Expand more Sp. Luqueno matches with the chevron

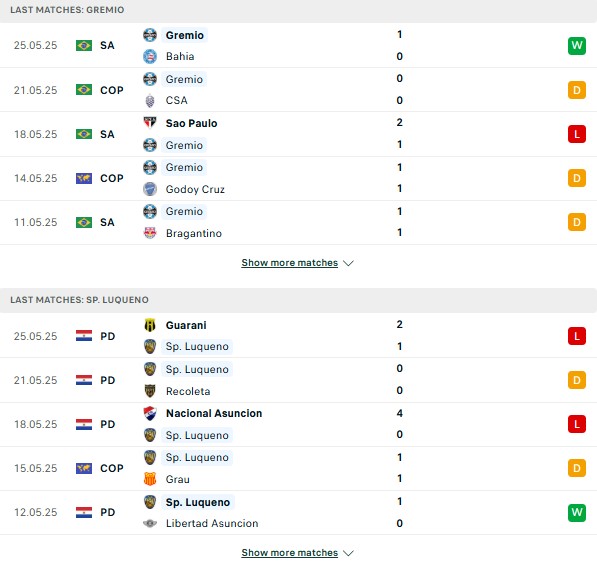tap(348, 553)
